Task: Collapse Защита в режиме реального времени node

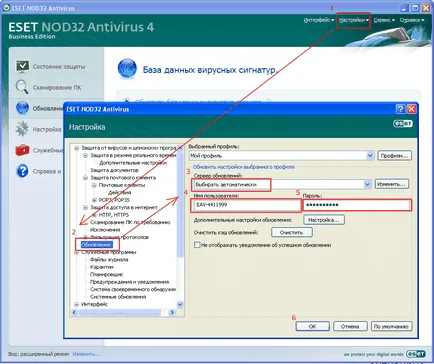Action: click(x=85, y=155)
